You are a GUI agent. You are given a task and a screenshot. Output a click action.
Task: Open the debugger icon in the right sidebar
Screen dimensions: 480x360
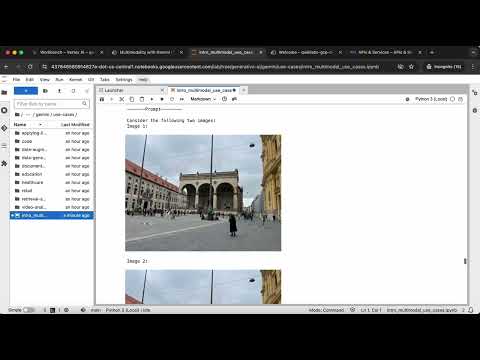475,110
